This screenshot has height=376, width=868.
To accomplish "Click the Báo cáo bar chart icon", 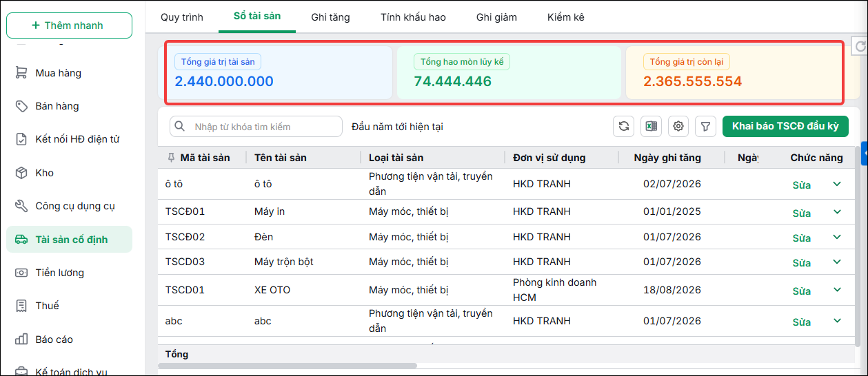I will [x=21, y=340].
